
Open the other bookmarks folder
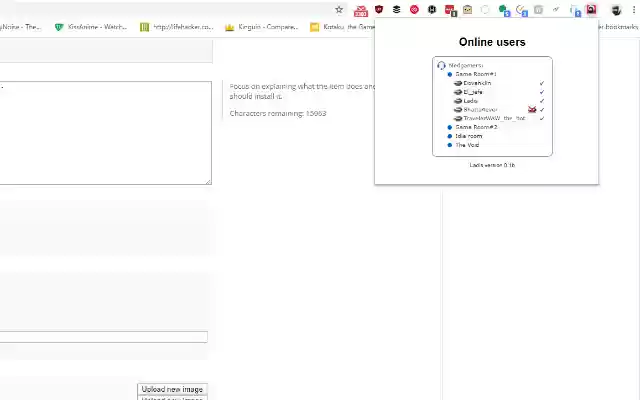619,27
